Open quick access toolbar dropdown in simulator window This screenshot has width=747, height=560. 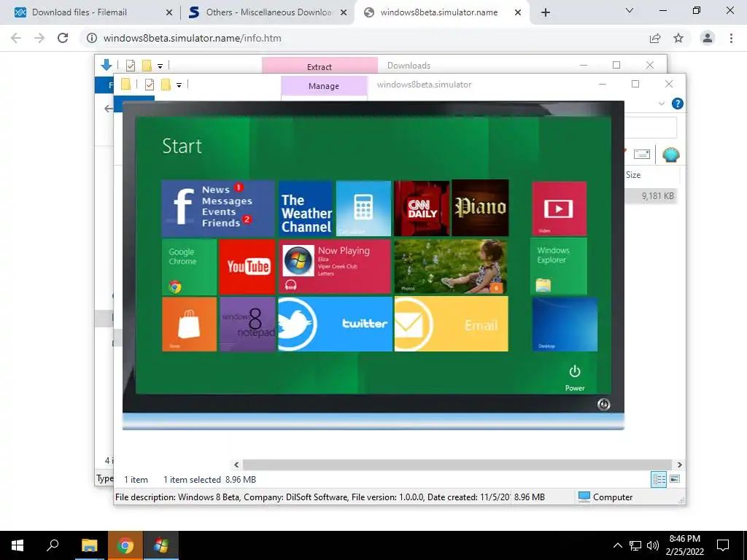179,85
